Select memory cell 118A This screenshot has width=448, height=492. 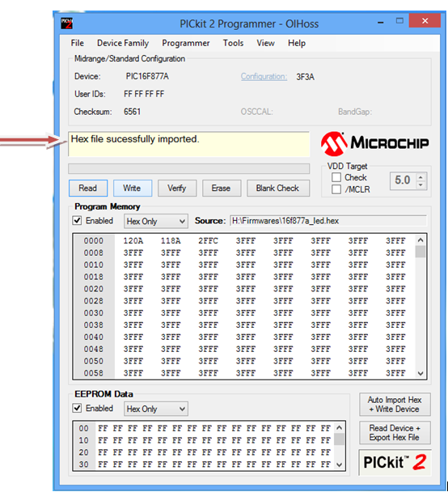171,241
